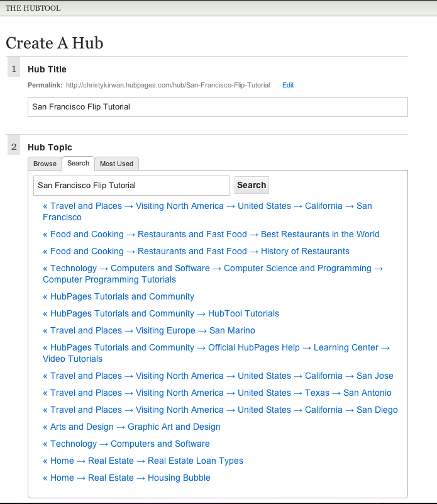Open the Most Used tab

[x=116, y=164]
